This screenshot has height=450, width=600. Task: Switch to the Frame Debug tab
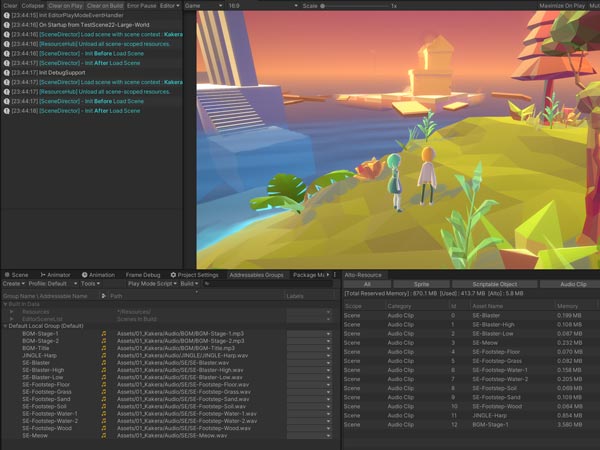pos(143,274)
